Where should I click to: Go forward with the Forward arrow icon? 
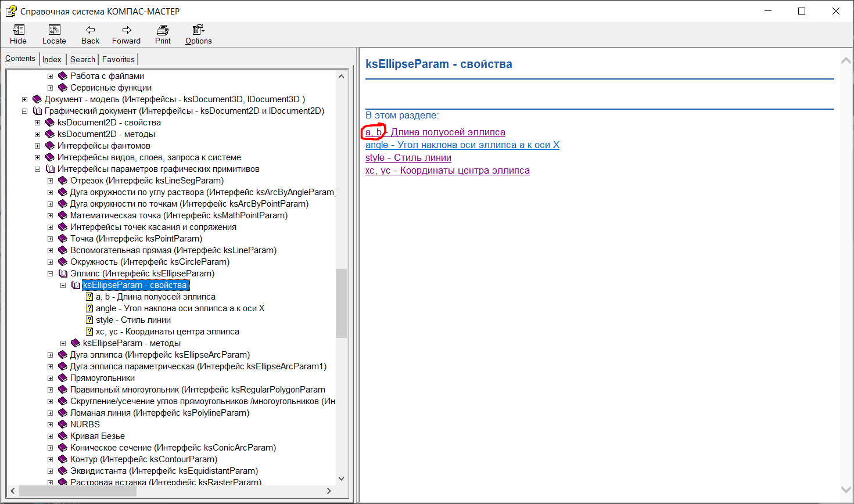127,30
